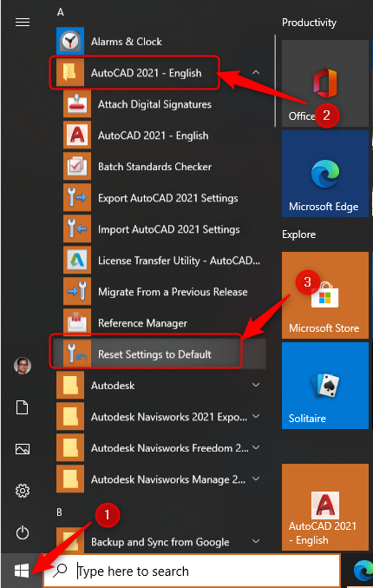Image resolution: width=373 pixels, height=588 pixels.
Task: Select License Transfer Utility - AutoCAD label
Action: click(x=179, y=261)
